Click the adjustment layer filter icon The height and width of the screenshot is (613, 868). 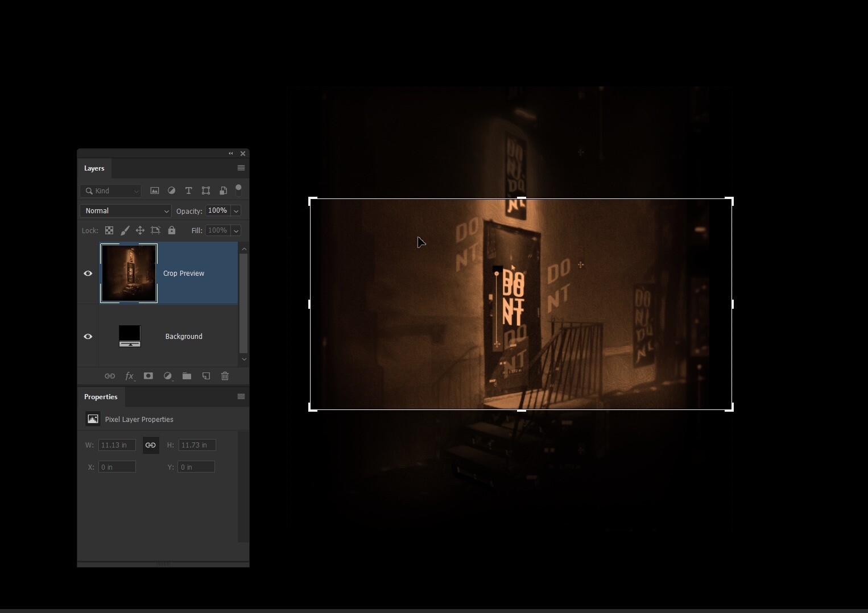tap(171, 191)
